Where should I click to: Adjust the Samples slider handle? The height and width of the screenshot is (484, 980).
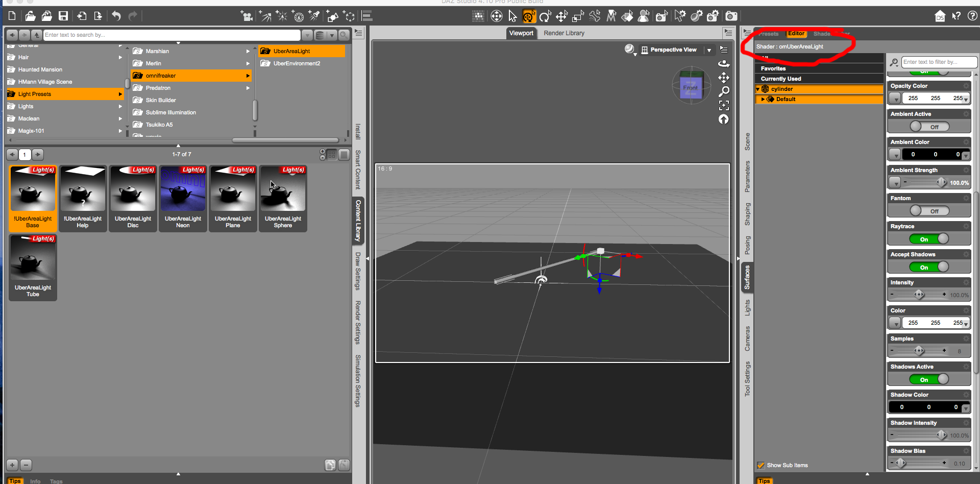click(919, 351)
